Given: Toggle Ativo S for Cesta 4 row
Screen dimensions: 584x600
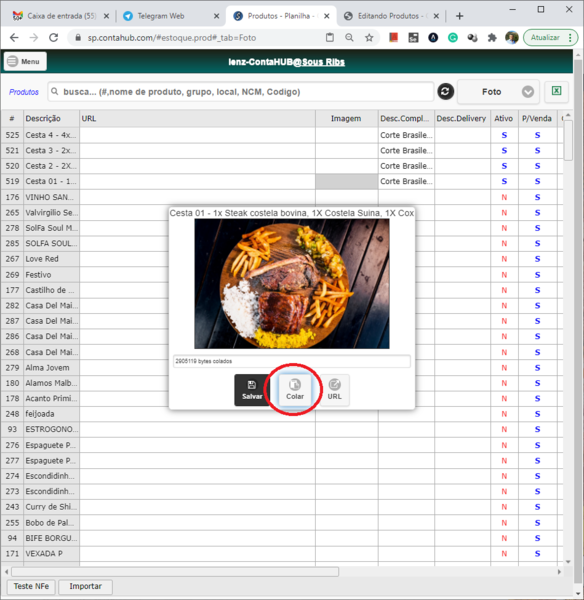Looking at the screenshot, I should coord(504,135).
